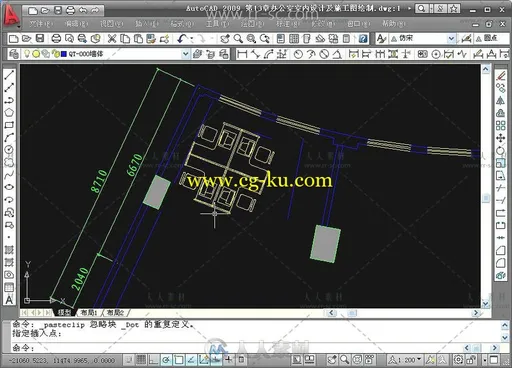
Task: Select the Polygon draw tool
Action: [x=9, y=112]
